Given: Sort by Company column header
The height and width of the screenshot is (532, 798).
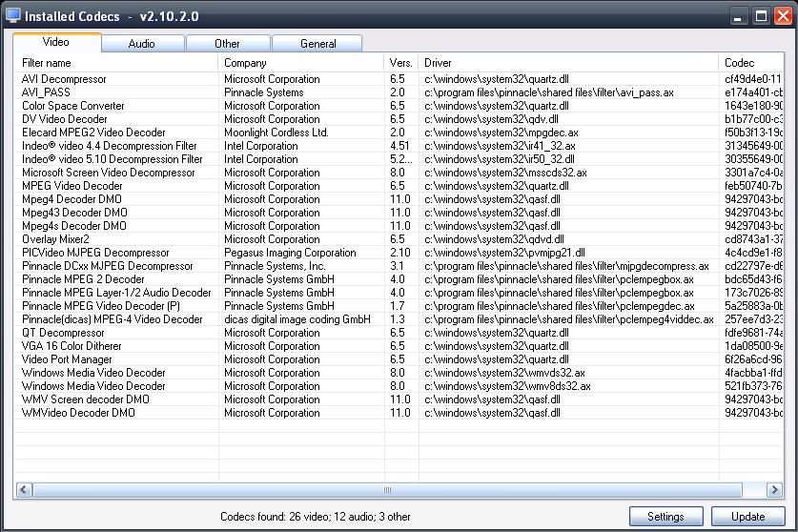Looking at the screenshot, I should (300, 63).
